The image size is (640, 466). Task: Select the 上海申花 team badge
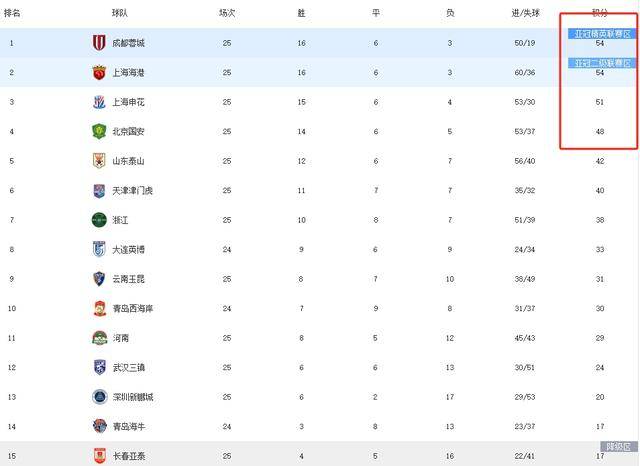(x=99, y=102)
